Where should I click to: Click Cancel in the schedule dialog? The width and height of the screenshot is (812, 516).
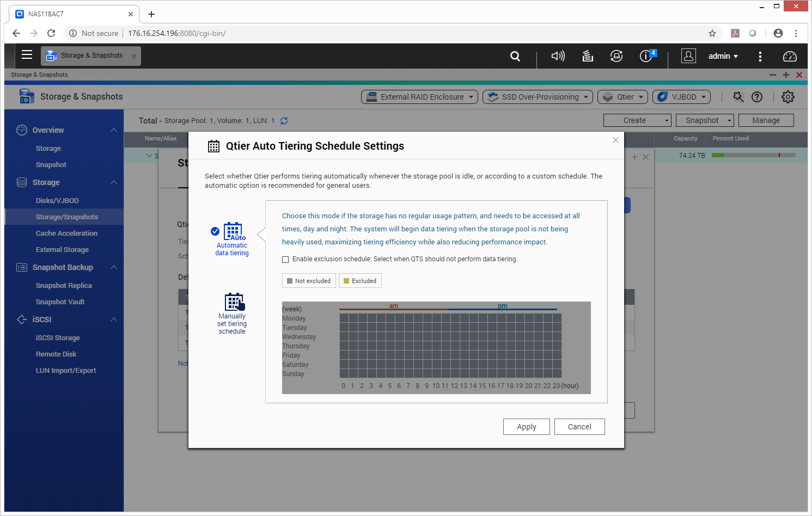coord(579,427)
